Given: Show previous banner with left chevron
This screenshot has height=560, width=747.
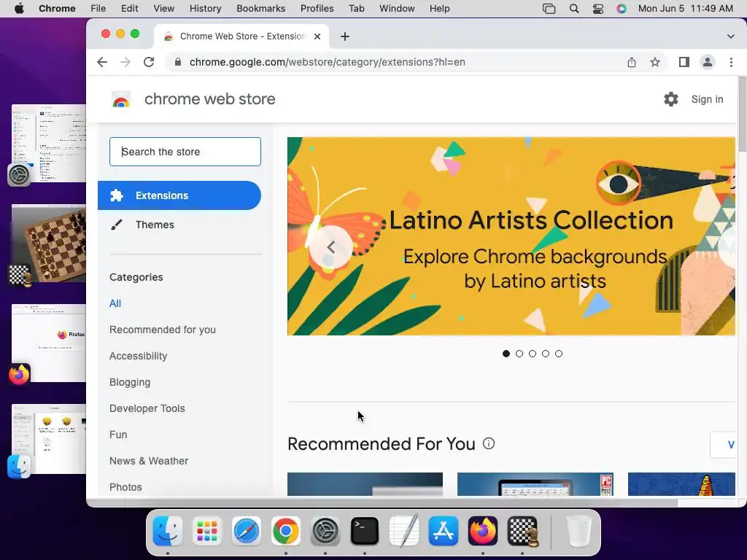Looking at the screenshot, I should tap(331, 247).
